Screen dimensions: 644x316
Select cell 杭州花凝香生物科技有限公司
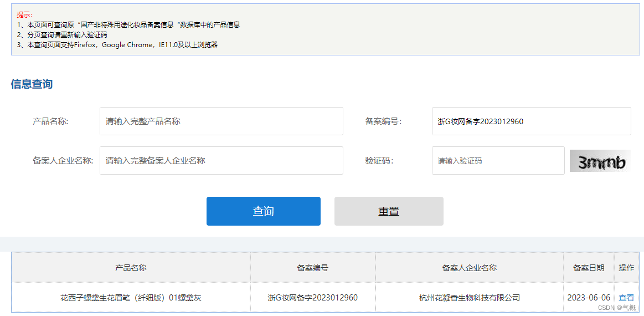[x=470, y=298]
